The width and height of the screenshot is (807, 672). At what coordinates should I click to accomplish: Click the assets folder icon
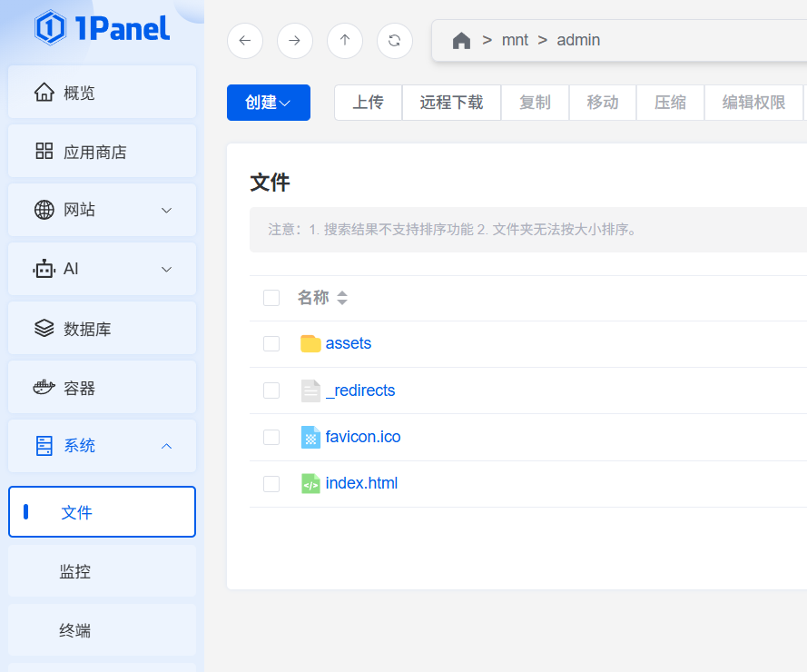310,343
